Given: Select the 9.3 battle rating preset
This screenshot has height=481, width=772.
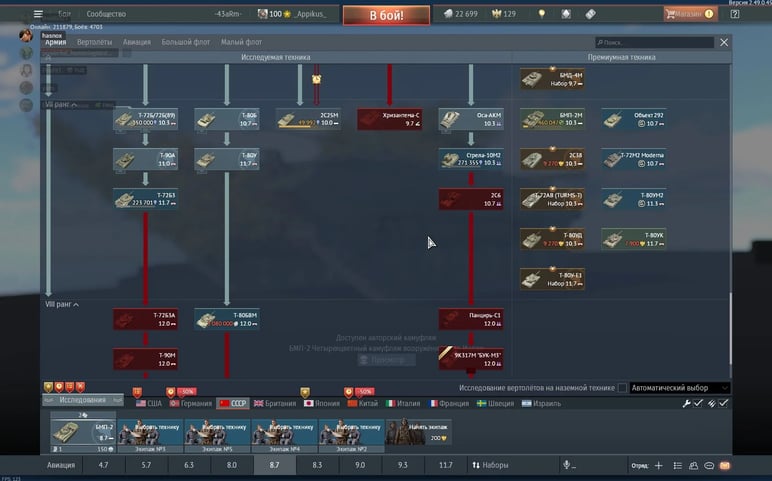Looking at the screenshot, I should (402, 466).
